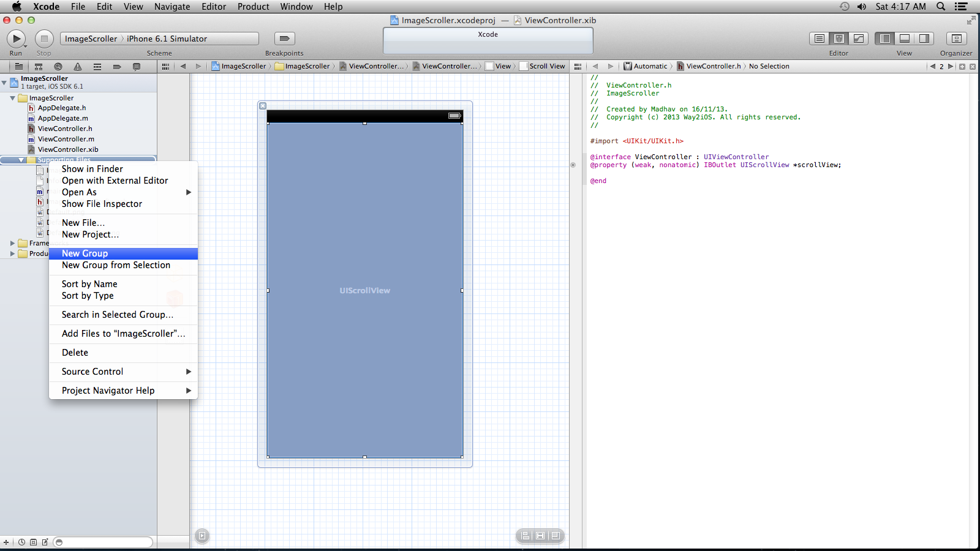Toggle the Debug area visibility
Viewport: 980px width, 551px height.
pyautogui.click(x=905, y=39)
